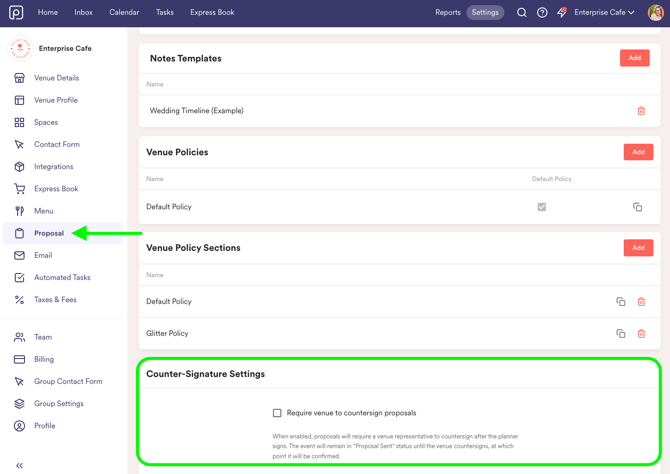Copy the Glitter Policy section
The width and height of the screenshot is (670, 474).
click(621, 334)
